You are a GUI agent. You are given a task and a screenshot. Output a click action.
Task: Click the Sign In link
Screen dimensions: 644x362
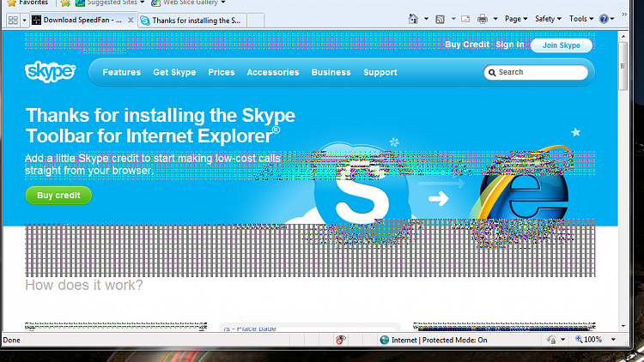point(510,45)
